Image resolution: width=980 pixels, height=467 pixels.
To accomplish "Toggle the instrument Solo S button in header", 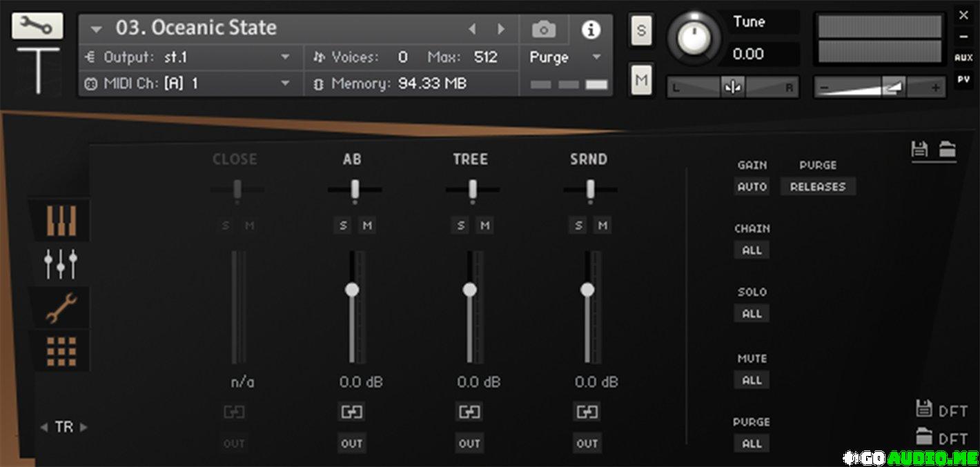I will click(x=642, y=31).
